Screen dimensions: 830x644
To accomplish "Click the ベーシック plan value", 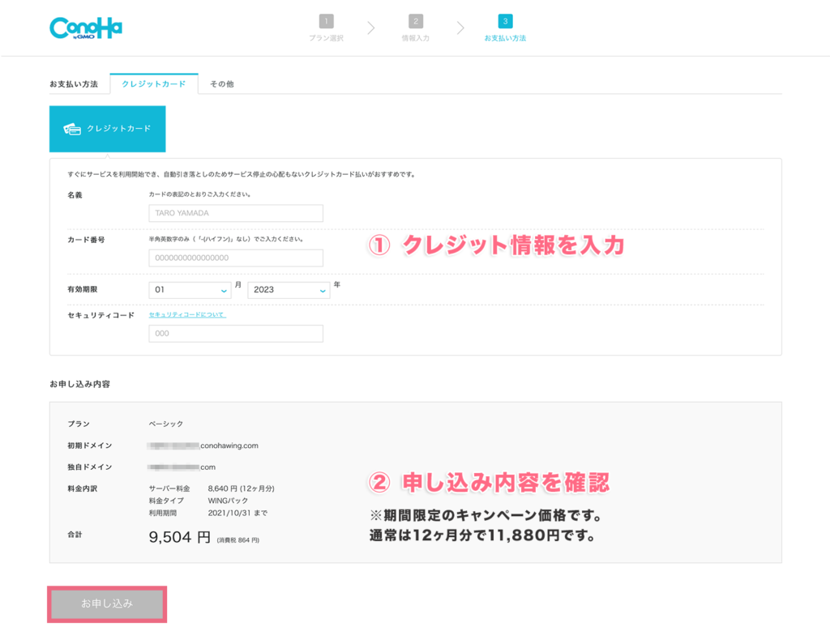I will (x=166, y=424).
